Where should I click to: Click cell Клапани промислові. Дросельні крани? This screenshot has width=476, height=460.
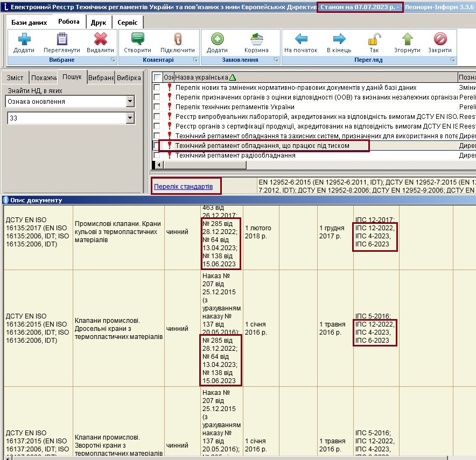(118, 328)
